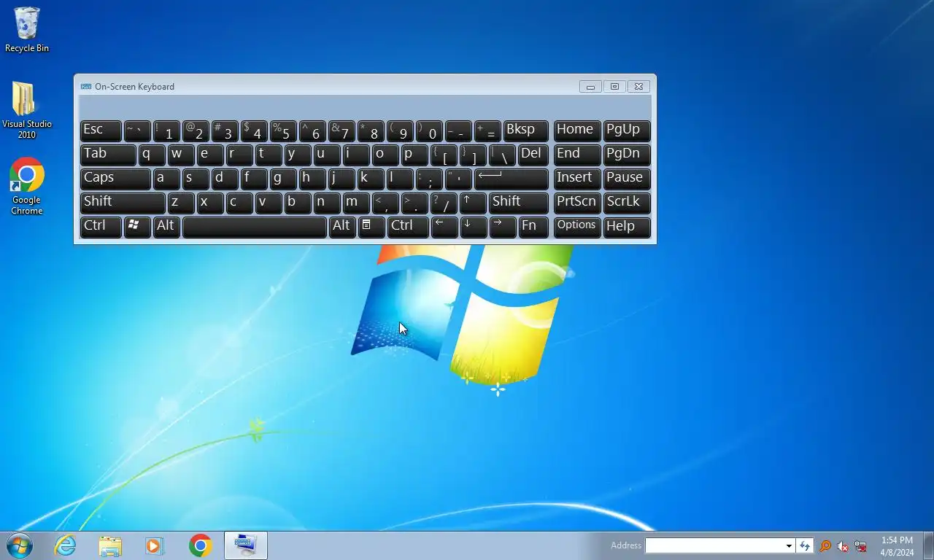Click the Bksp key
This screenshot has width=934, height=560.
(526, 130)
